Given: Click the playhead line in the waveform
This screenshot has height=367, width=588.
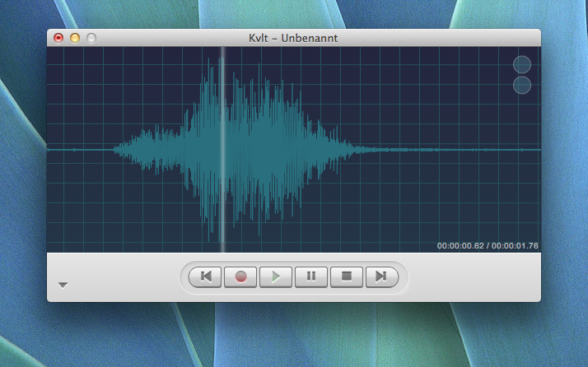Looking at the screenshot, I should pos(222,150).
